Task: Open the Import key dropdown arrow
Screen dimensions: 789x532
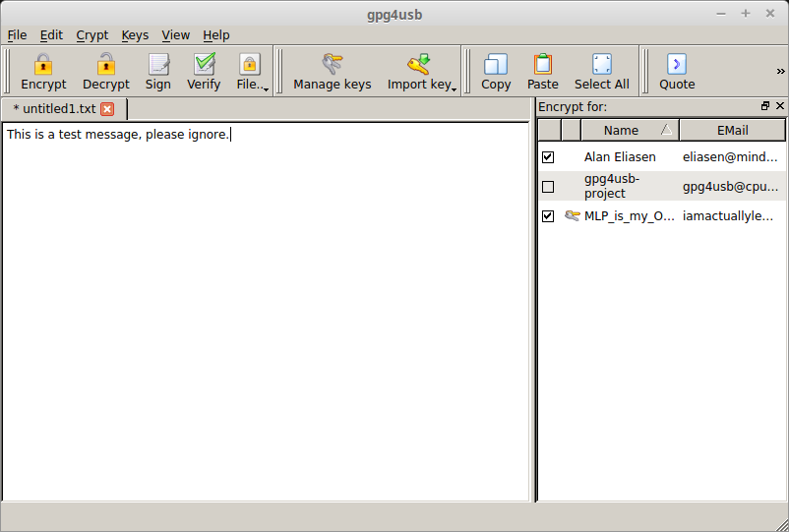Action: coord(454,89)
